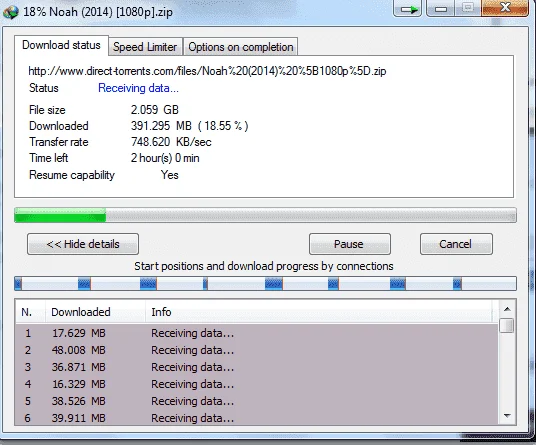Click the green overall progress bar
Viewport: 536px width, 445px height.
tap(265, 215)
